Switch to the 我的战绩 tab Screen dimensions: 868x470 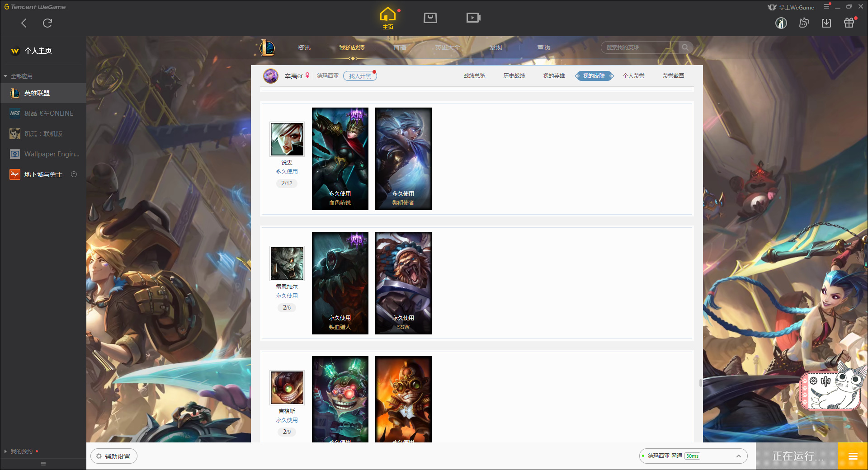[x=352, y=47]
